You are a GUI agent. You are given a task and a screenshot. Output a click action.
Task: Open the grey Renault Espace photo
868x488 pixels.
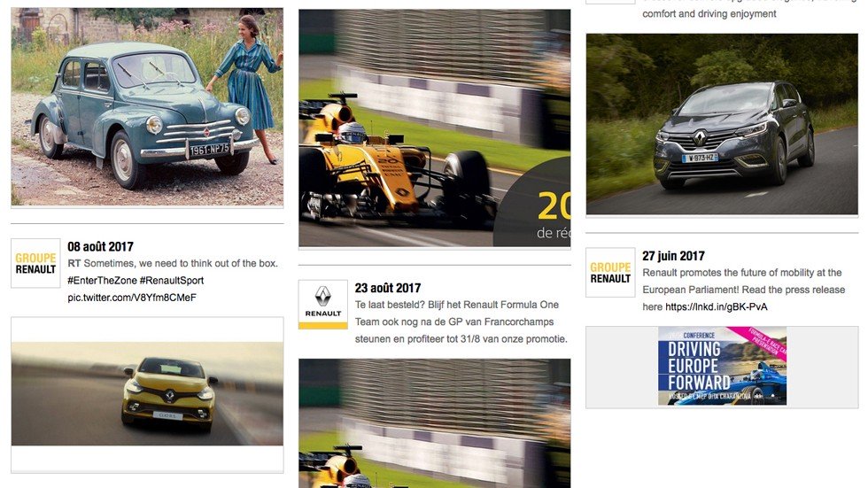click(x=723, y=124)
